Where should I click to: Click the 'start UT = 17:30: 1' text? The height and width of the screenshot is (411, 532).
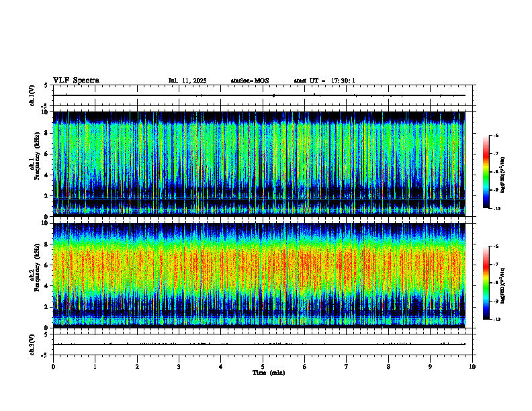click(324, 81)
